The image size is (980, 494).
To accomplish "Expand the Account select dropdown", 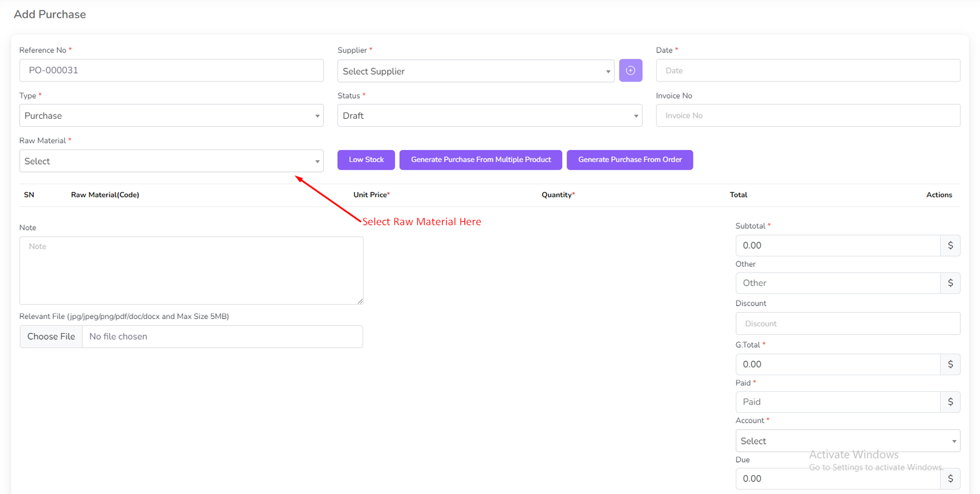I will coord(847,441).
